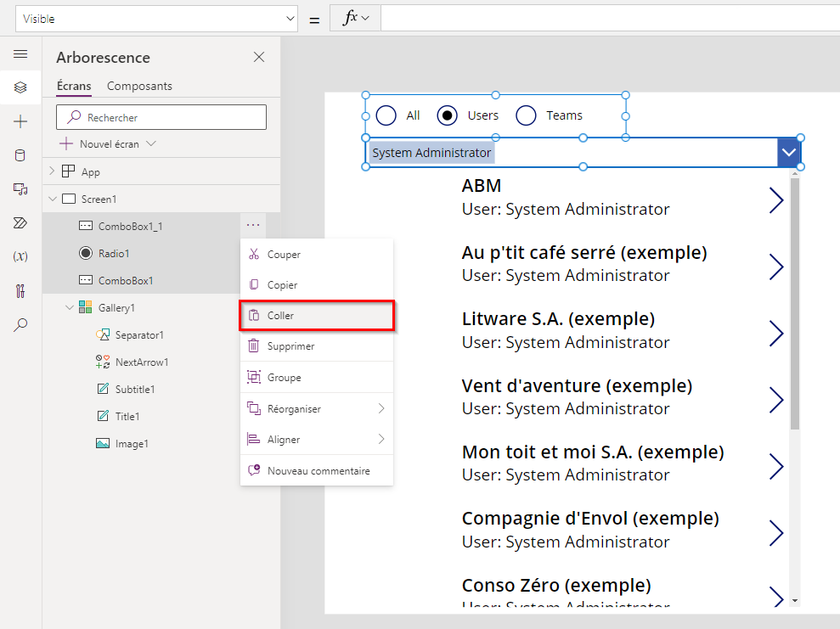Open the Visible property dropdown

[x=157, y=19]
